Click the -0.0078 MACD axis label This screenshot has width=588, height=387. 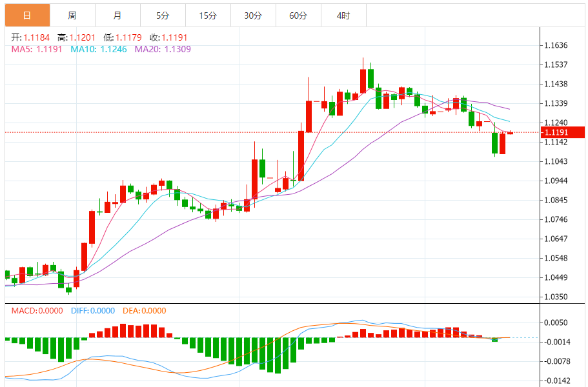click(556, 362)
